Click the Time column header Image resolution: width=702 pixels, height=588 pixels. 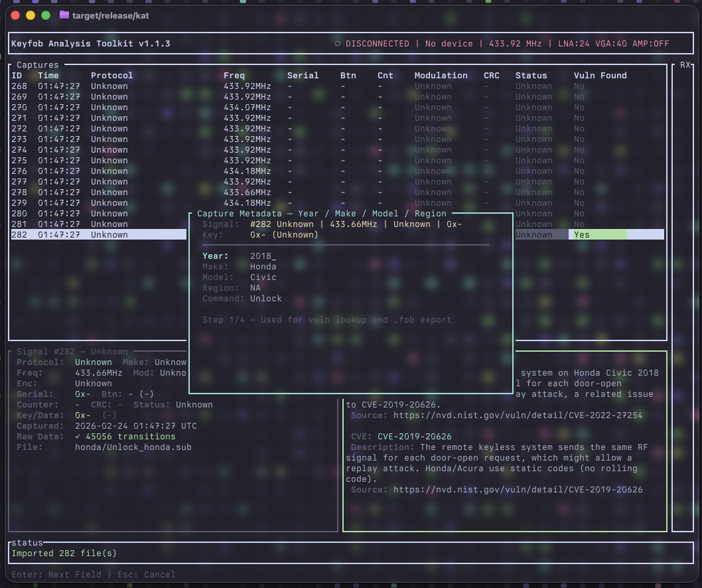[48, 75]
